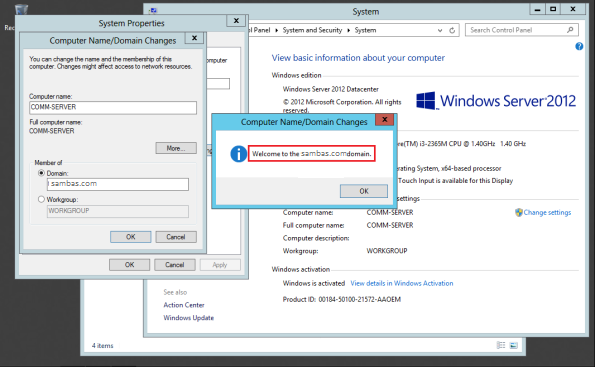The height and width of the screenshot is (367, 595).
Task: Click OK in System Properties dialog
Action: (129, 265)
